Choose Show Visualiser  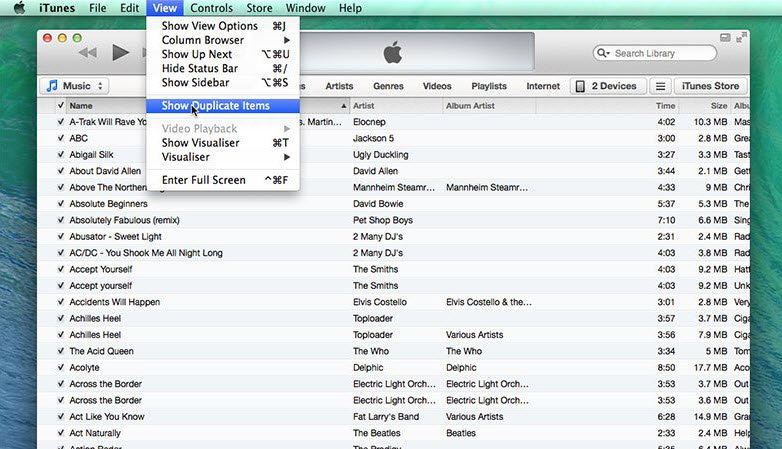tap(223, 143)
